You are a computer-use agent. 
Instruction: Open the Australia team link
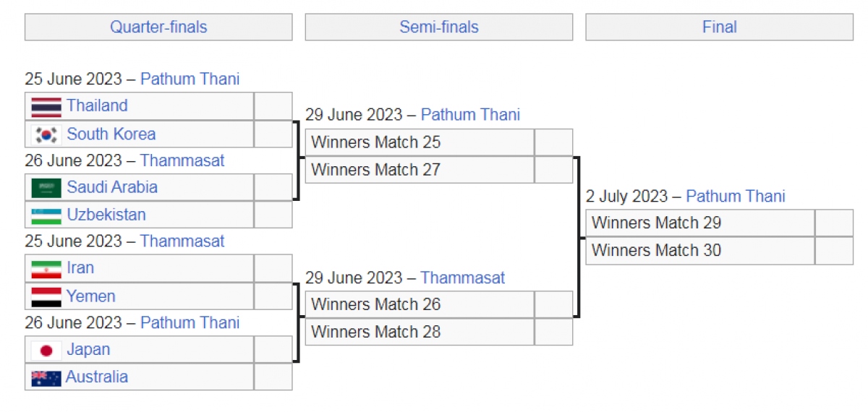click(97, 377)
